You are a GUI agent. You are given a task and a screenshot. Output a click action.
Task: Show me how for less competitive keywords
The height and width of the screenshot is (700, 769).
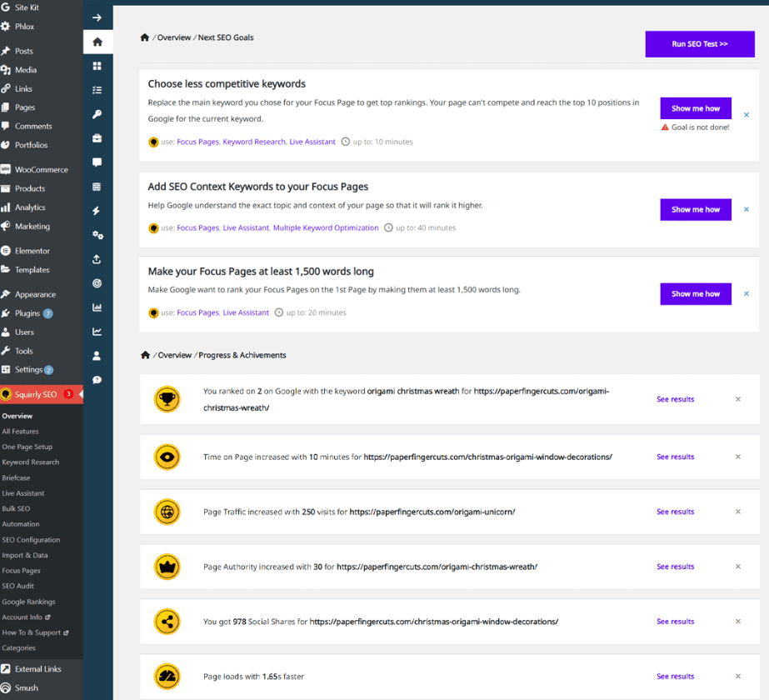click(x=696, y=108)
